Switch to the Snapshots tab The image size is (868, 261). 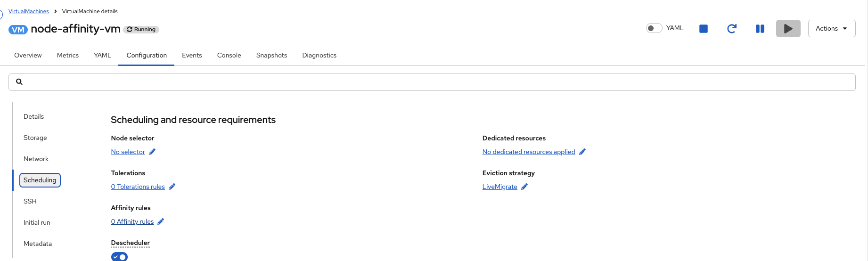[271, 55]
